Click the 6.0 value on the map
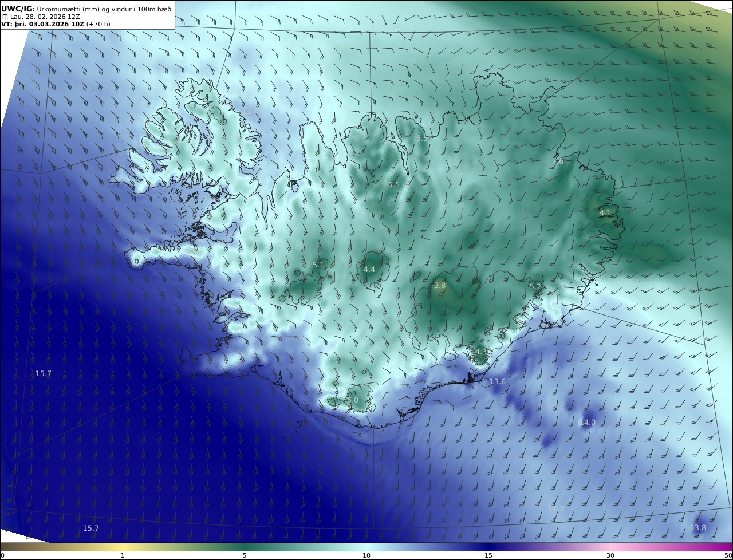 (x=353, y=400)
